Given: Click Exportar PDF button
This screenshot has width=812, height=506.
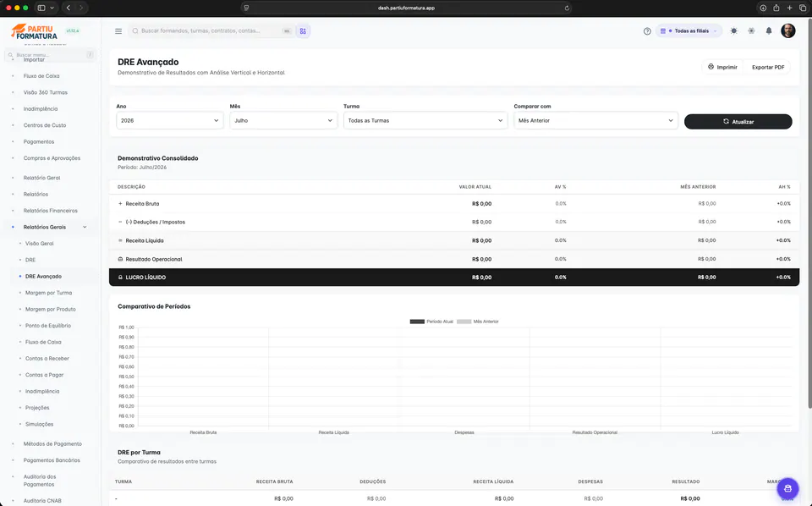Looking at the screenshot, I should (767, 67).
